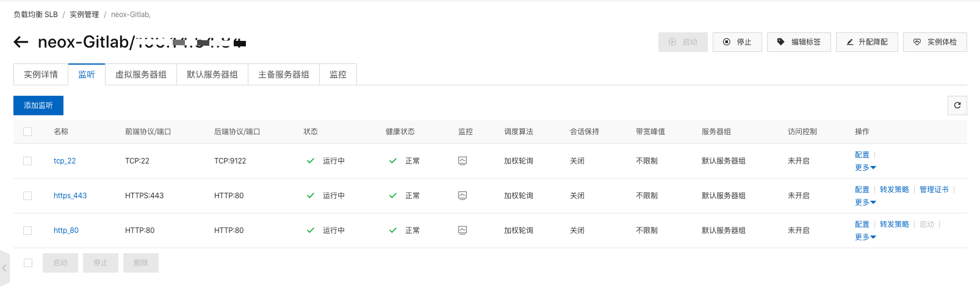Expand 更多 dropdown in http_80 row
The image size is (980, 297).
(865, 237)
